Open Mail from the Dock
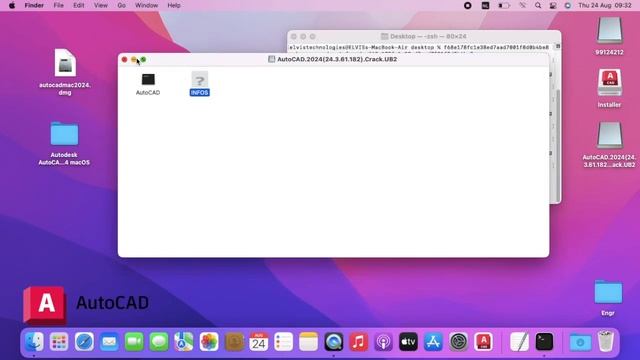The height and width of the screenshot is (360, 640). 109,342
